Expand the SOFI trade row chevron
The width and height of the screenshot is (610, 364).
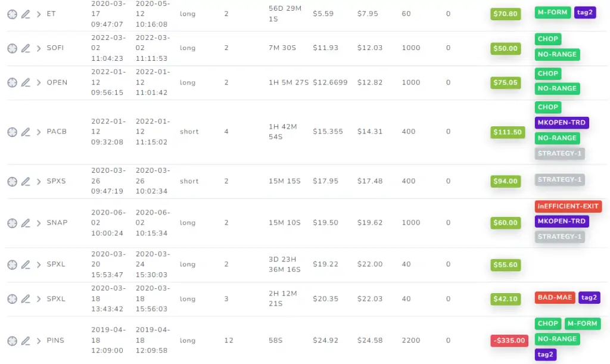click(x=39, y=48)
